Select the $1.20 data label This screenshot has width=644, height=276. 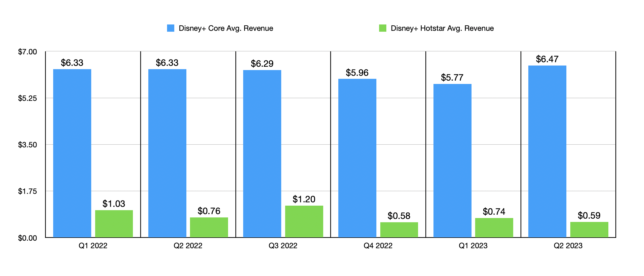point(304,199)
